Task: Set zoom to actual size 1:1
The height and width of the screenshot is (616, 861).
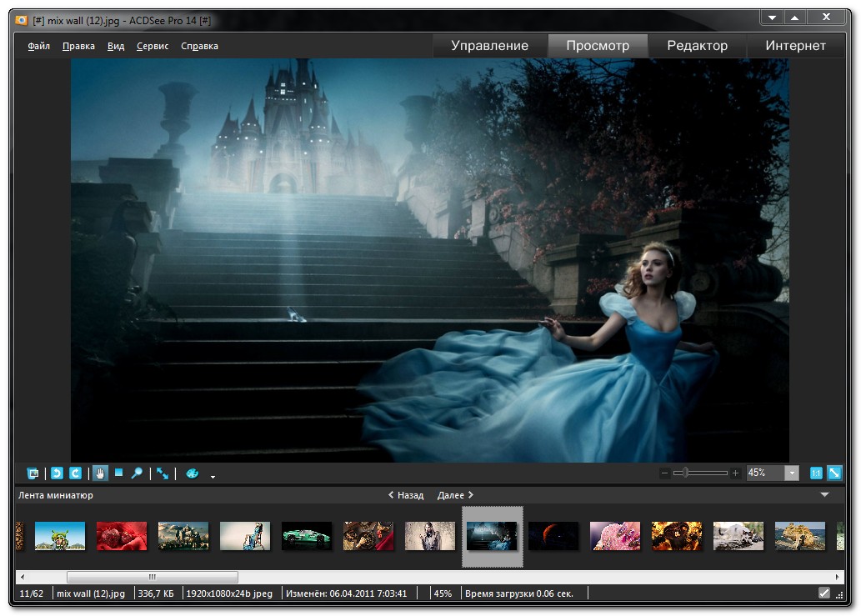Action: coord(817,473)
